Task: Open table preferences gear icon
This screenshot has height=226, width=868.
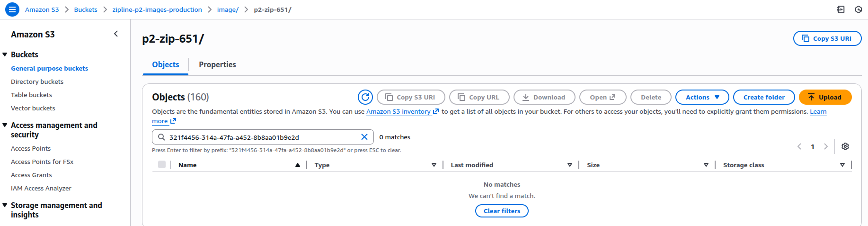Action: pyautogui.click(x=845, y=146)
